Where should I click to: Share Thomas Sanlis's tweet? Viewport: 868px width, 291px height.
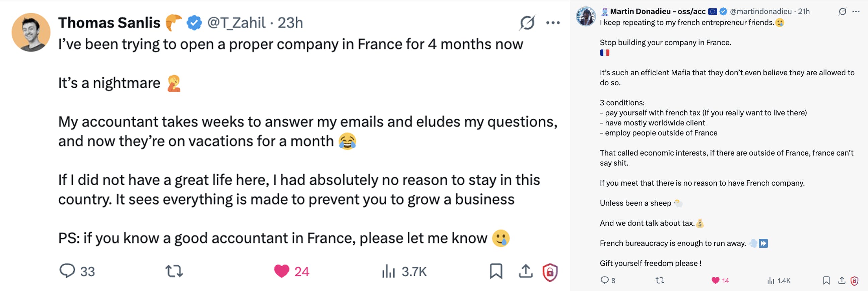coord(525,271)
